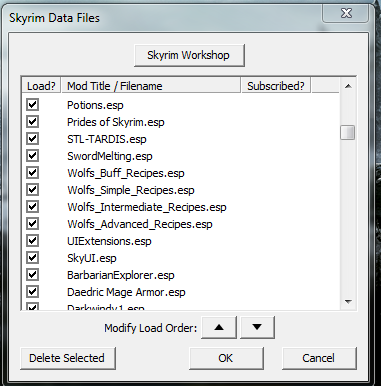Toggle UIExtensions.esp checkbox
The width and height of the screenshot is (381, 386).
point(32,241)
